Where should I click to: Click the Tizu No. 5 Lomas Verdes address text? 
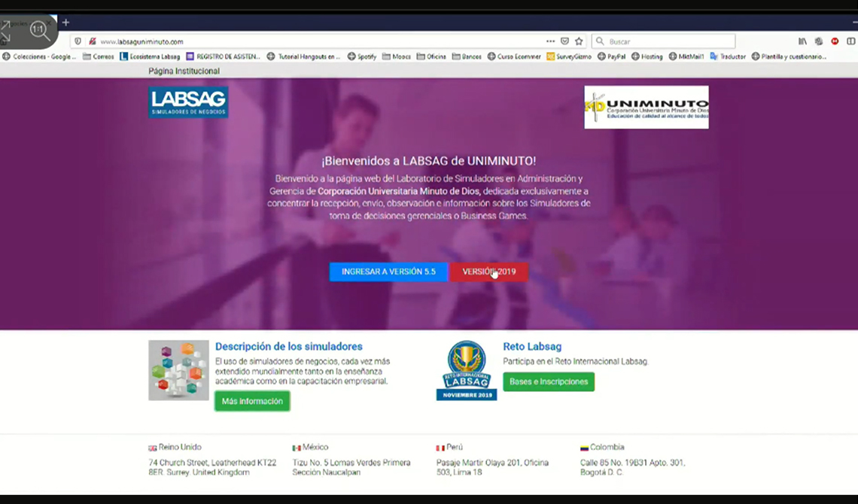351,467
